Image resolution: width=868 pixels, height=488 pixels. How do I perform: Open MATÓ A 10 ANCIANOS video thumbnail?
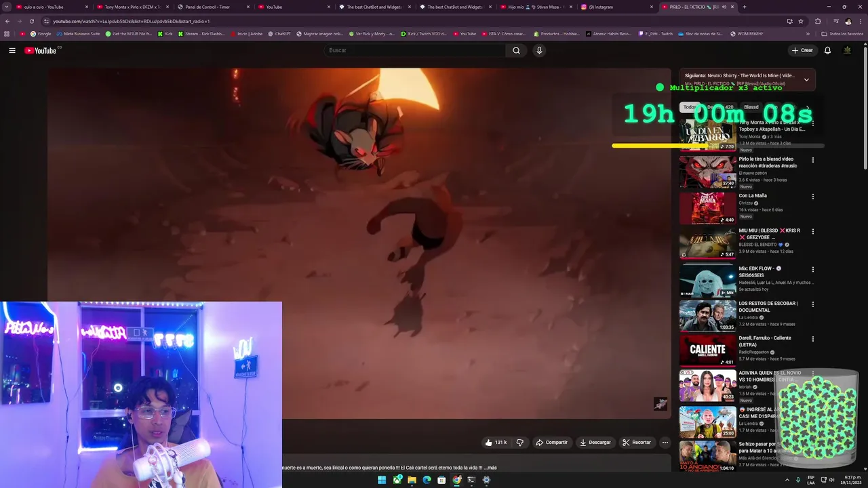coord(708,457)
